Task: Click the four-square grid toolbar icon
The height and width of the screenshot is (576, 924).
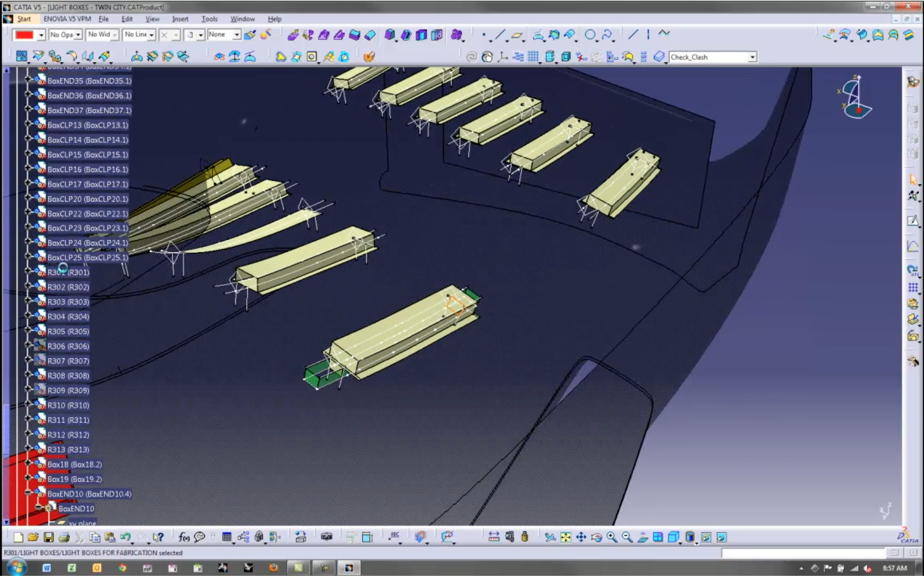Action: tap(21, 56)
